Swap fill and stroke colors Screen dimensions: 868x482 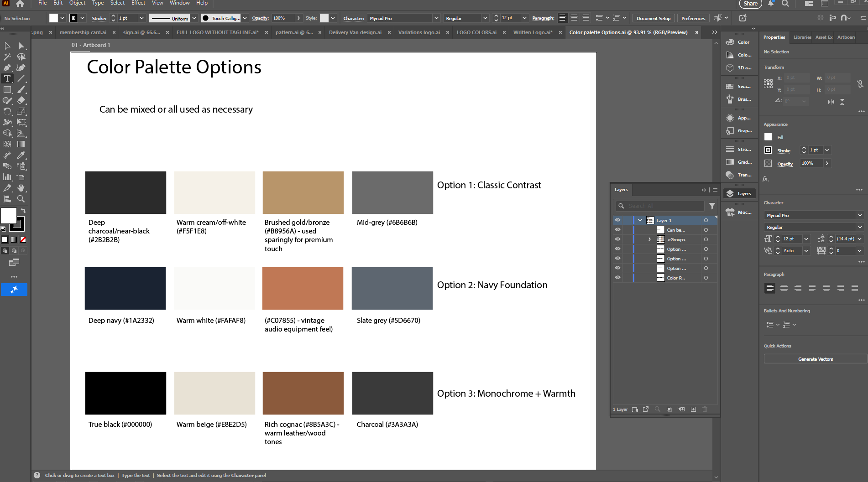(x=23, y=211)
